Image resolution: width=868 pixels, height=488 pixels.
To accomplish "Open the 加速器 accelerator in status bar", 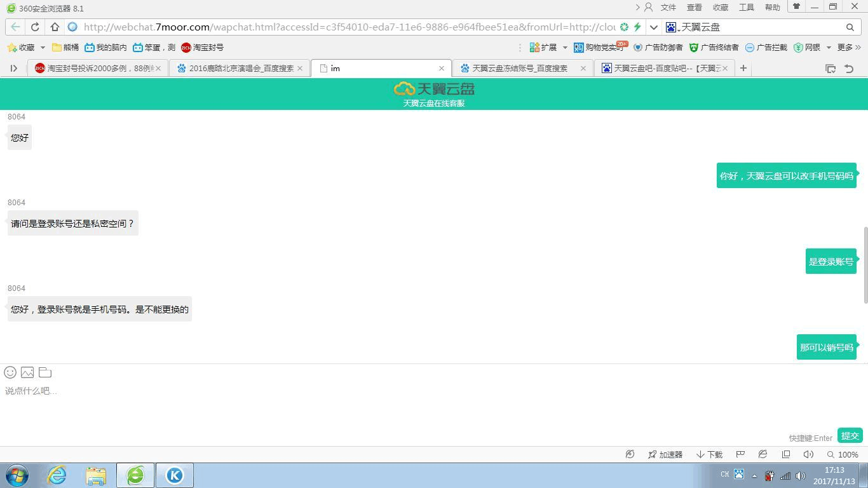I will tap(665, 454).
